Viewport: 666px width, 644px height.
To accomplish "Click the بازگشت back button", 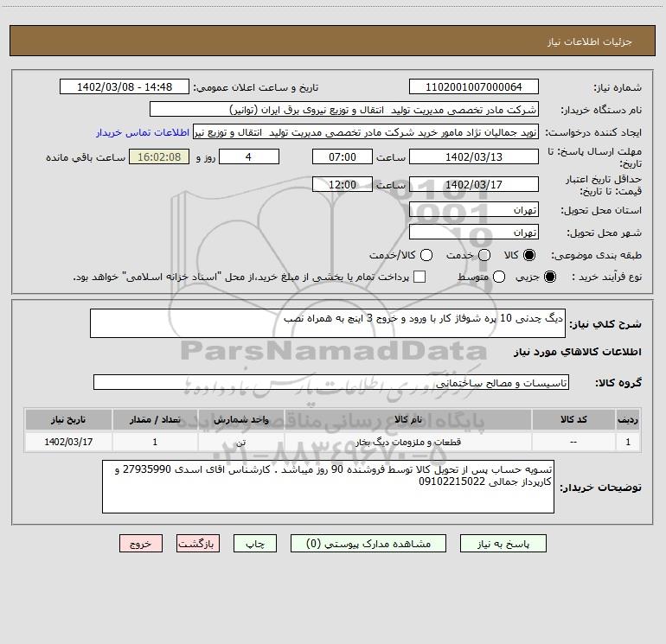I will click(198, 544).
